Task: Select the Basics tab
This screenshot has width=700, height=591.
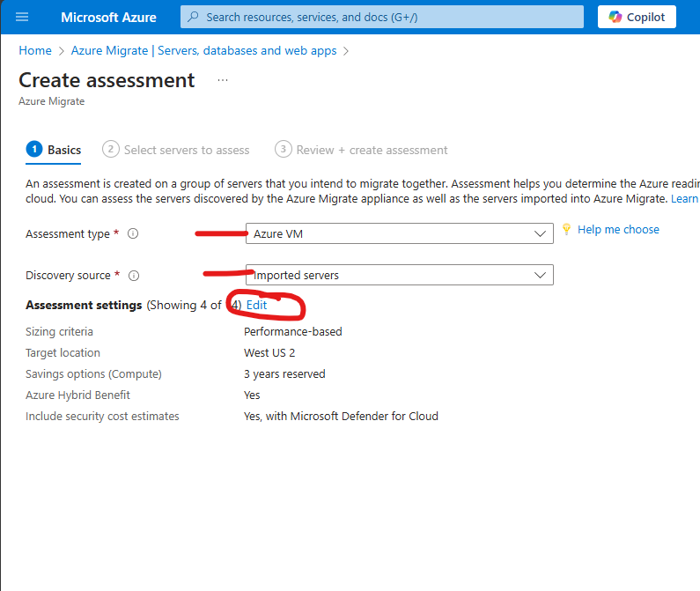Action: [63, 150]
